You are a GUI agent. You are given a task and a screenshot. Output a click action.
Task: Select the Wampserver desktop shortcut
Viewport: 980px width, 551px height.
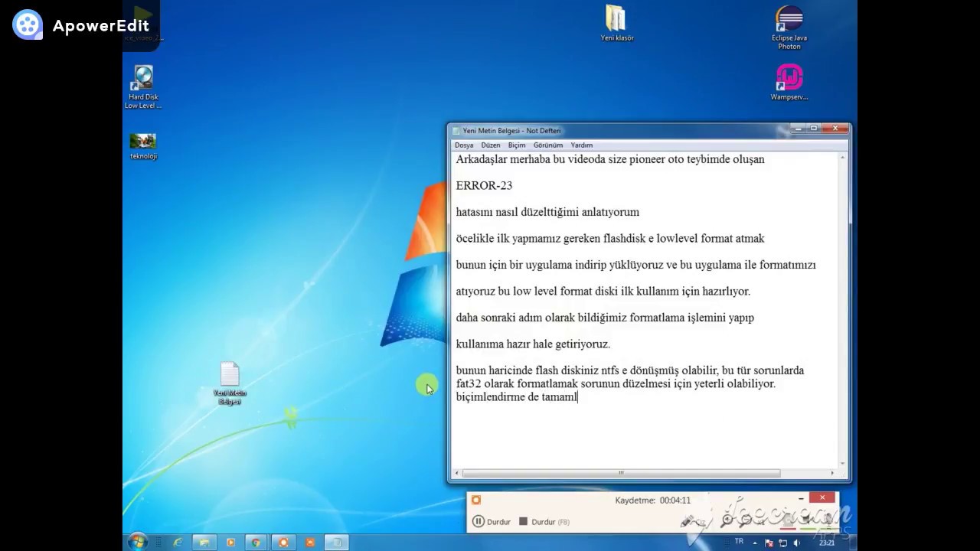tap(789, 83)
